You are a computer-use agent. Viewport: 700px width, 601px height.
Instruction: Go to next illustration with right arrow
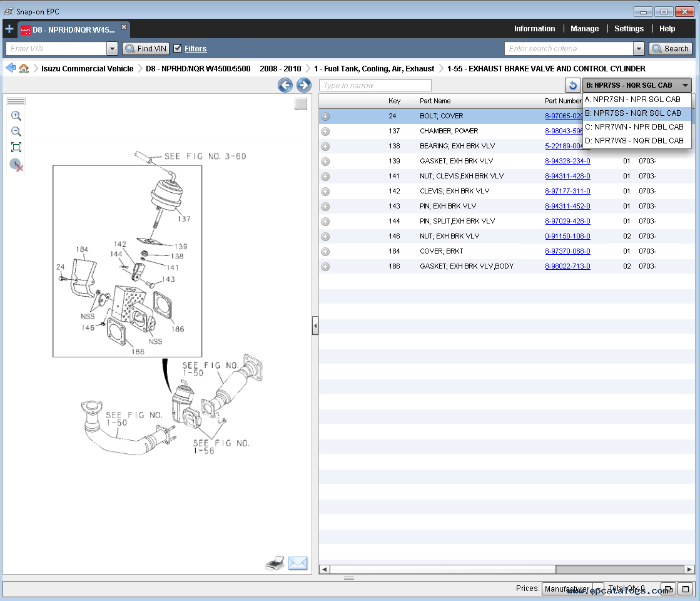pyautogui.click(x=304, y=85)
